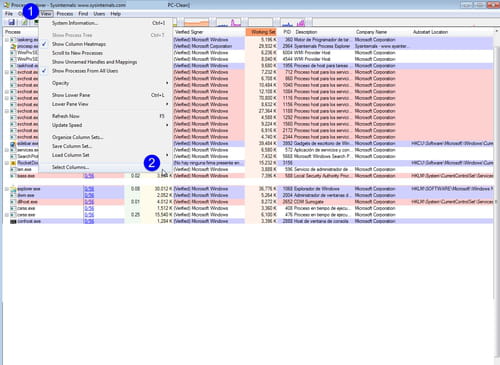500x365 pixels.
Task: Expand the Load Column Set submenu
Action: [105, 155]
